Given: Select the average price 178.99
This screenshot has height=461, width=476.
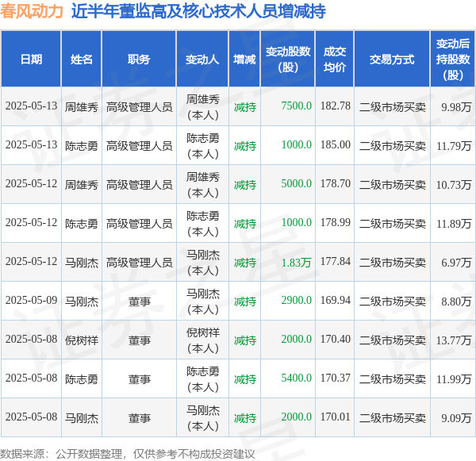Looking at the screenshot, I should (x=336, y=223).
